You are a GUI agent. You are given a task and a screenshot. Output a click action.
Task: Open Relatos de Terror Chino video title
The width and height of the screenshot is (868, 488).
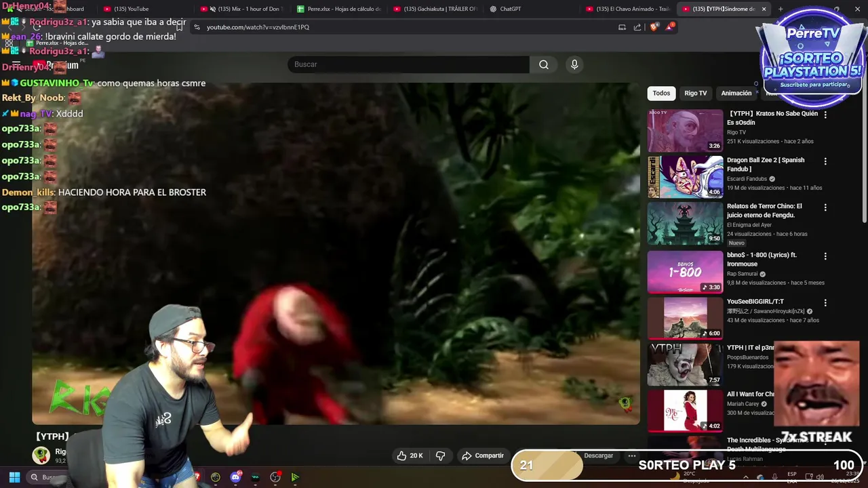[764, 211]
